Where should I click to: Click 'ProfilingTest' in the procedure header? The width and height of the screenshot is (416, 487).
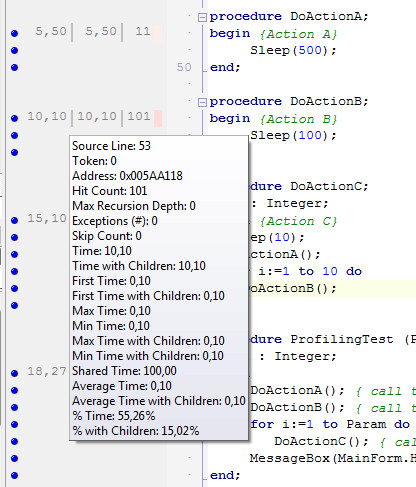342,339
